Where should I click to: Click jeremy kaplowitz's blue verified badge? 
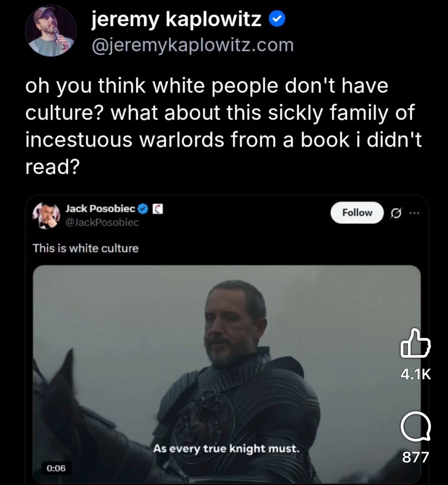tap(277, 19)
